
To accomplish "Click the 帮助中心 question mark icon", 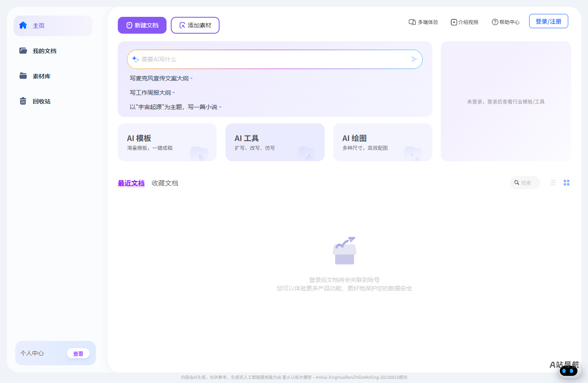I will point(495,22).
